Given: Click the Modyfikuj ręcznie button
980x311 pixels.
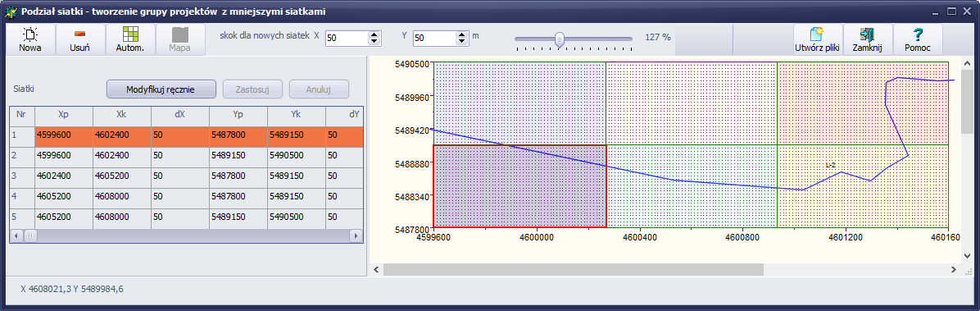Looking at the screenshot, I should pos(161,89).
